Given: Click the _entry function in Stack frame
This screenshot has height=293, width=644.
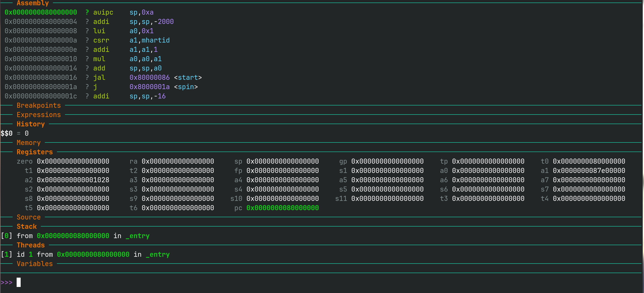Looking at the screenshot, I should 138,236.
